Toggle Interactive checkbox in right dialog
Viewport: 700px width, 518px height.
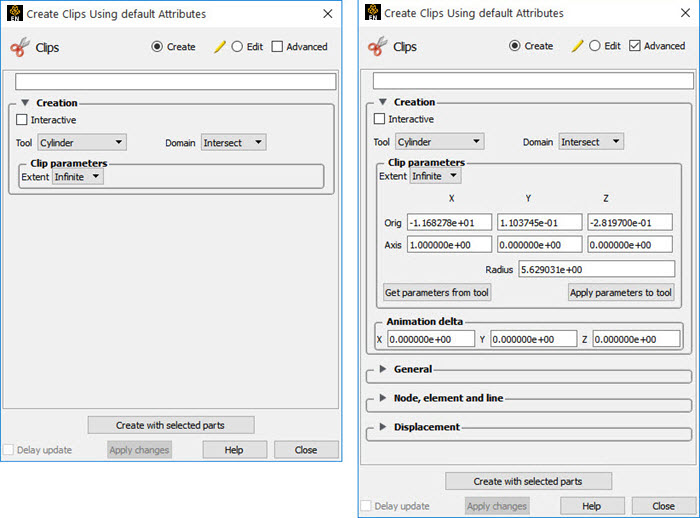tap(379, 119)
